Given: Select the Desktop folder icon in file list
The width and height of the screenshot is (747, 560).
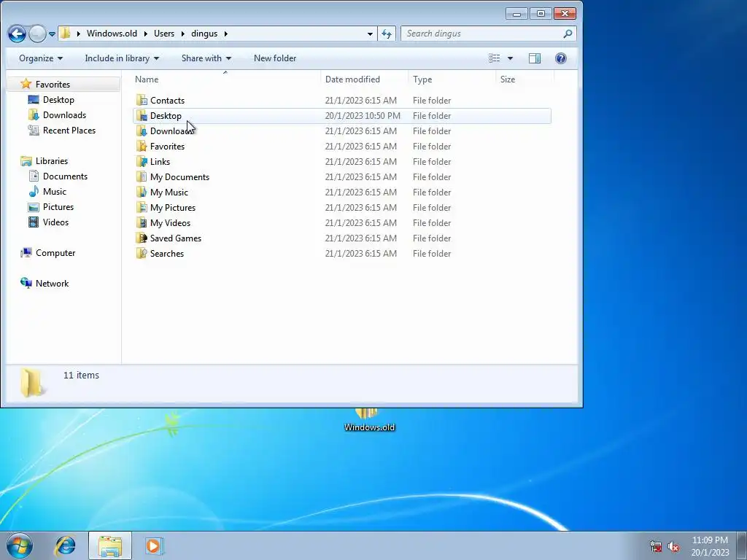Looking at the screenshot, I should coord(142,116).
